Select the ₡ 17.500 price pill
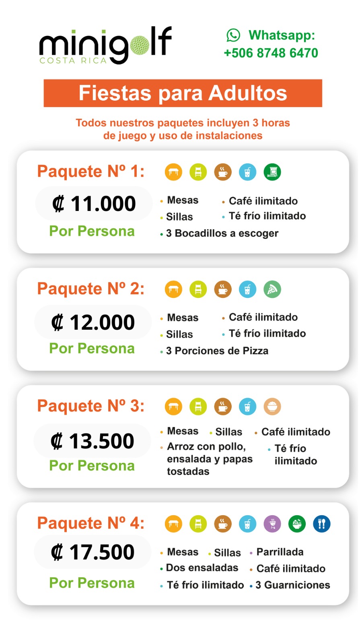 pyautogui.click(x=93, y=552)
